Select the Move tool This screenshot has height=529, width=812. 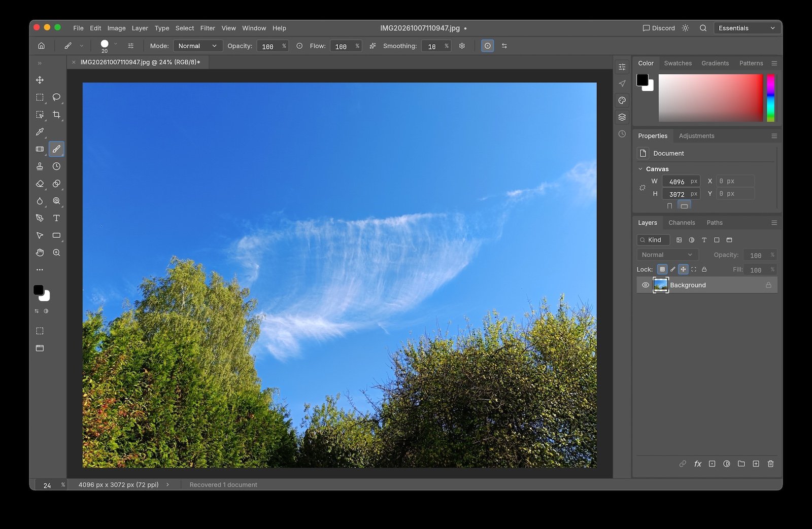[40, 80]
